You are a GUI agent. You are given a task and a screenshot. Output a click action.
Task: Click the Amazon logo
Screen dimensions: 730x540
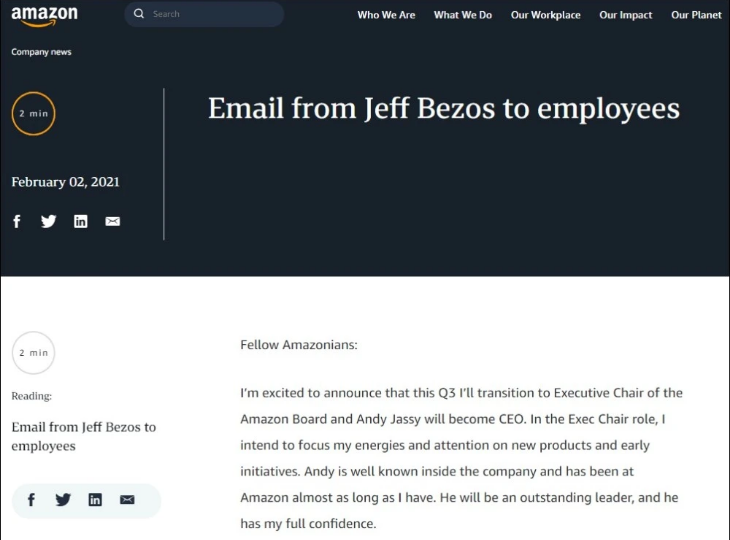[x=45, y=16]
